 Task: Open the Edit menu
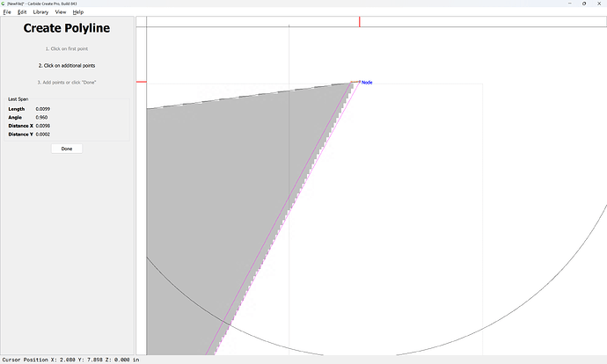tap(22, 12)
